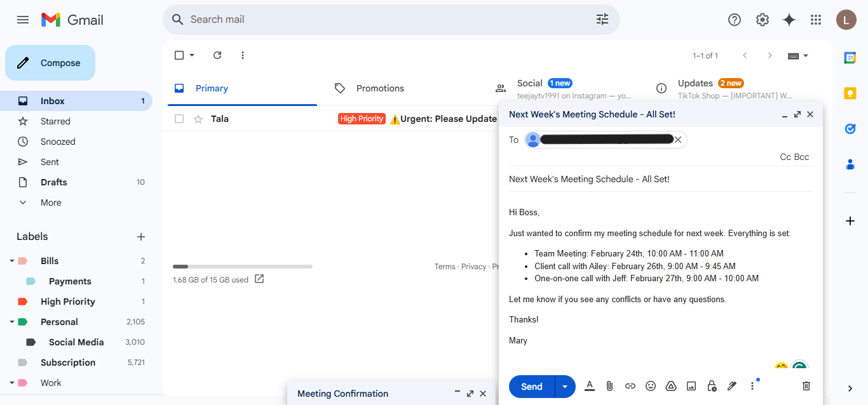868x405 pixels.
Task: Toggle confidential mode lock icon
Action: click(712, 386)
